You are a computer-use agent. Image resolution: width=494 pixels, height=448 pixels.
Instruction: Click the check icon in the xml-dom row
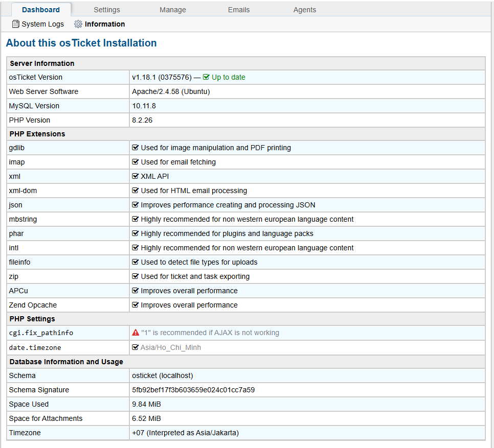135,191
